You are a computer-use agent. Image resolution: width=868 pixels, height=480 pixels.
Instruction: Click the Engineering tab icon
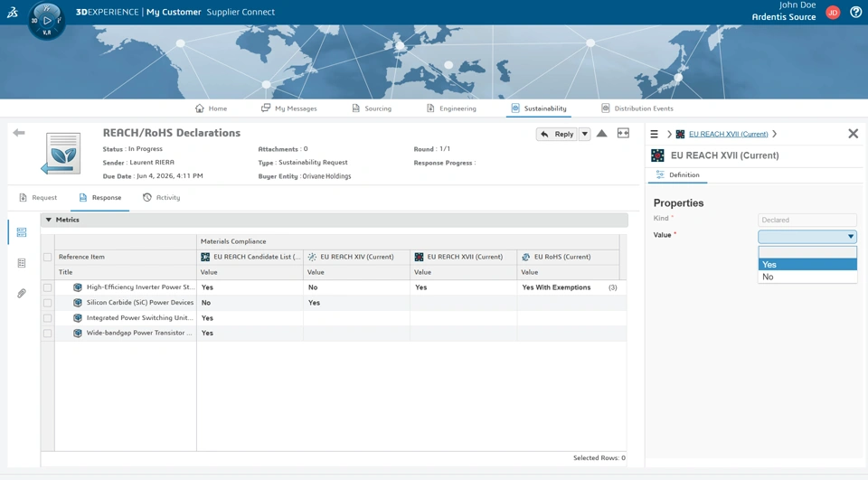(430, 108)
